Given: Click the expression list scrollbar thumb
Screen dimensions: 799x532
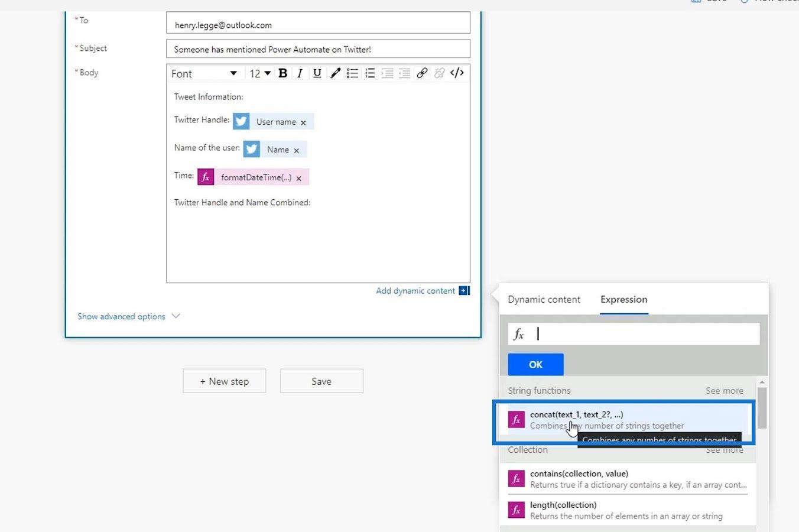Looking at the screenshot, I should tap(762, 408).
